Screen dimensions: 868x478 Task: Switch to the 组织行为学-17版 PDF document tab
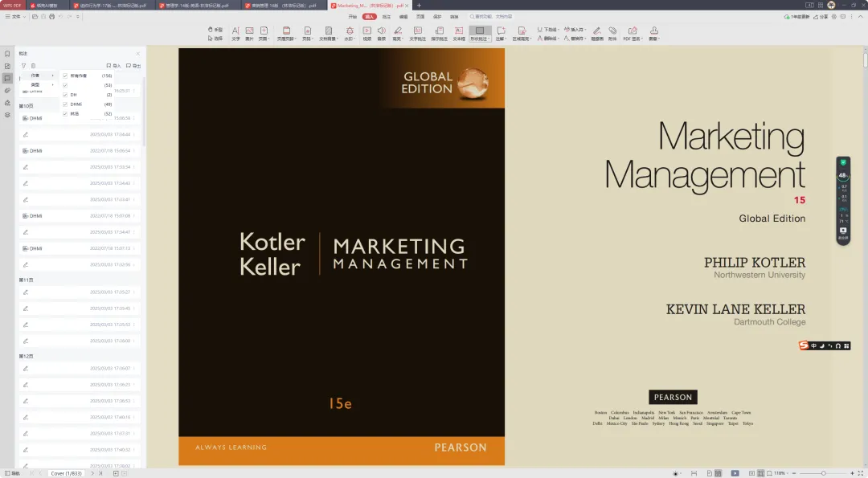coord(113,6)
